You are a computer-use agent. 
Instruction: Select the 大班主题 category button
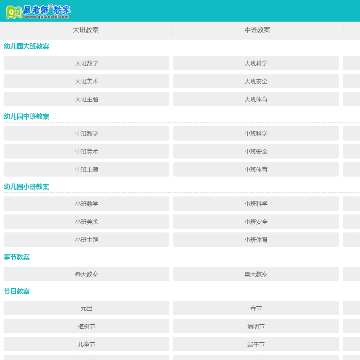86,99
